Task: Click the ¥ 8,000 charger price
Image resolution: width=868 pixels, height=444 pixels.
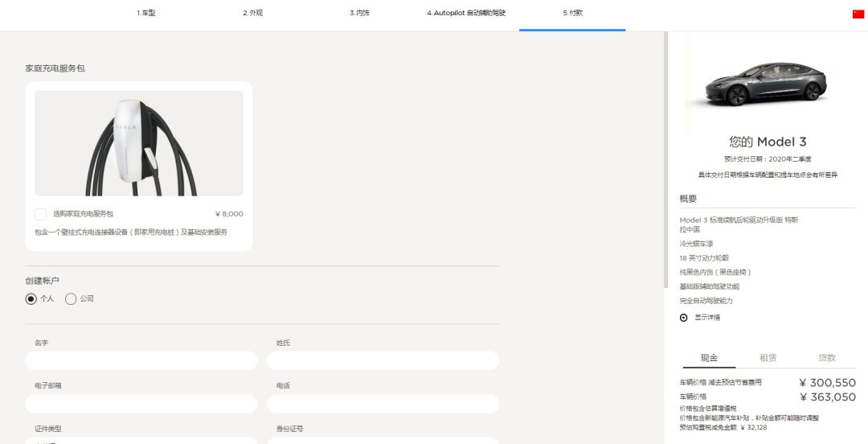Action: (x=229, y=214)
